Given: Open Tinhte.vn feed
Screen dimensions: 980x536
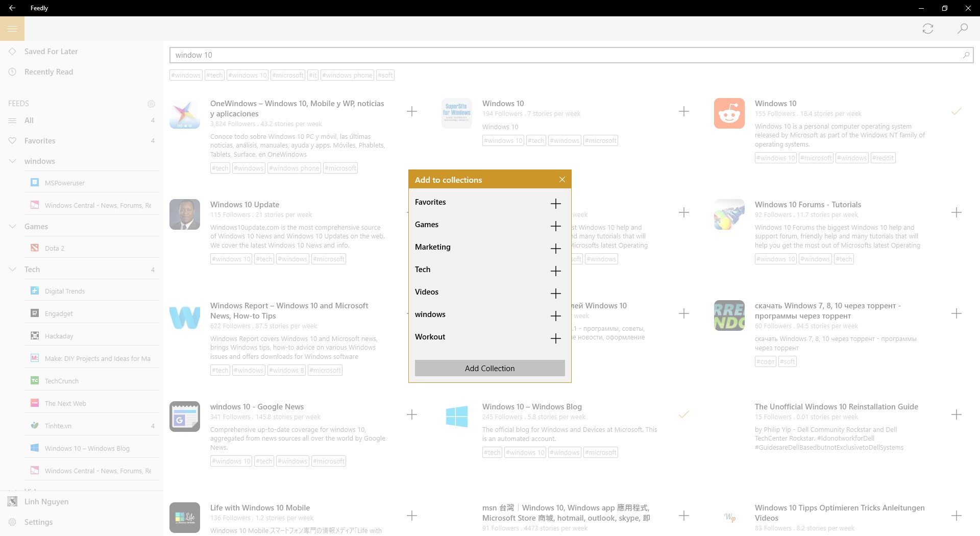Looking at the screenshot, I should tap(92, 426).
